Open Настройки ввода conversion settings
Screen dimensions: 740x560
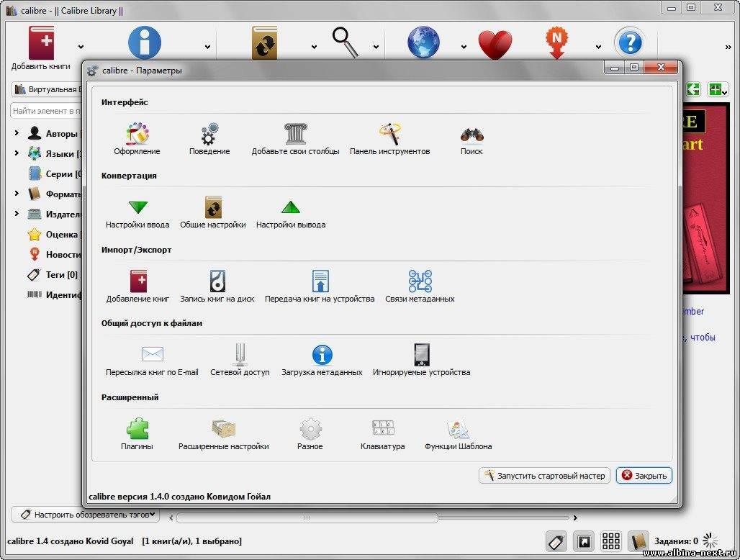click(x=137, y=214)
